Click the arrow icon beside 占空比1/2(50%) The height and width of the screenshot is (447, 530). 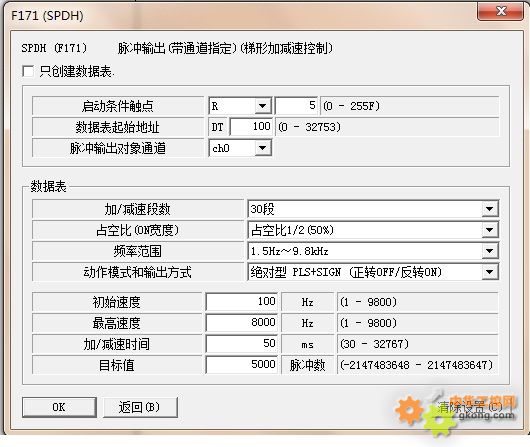click(489, 230)
